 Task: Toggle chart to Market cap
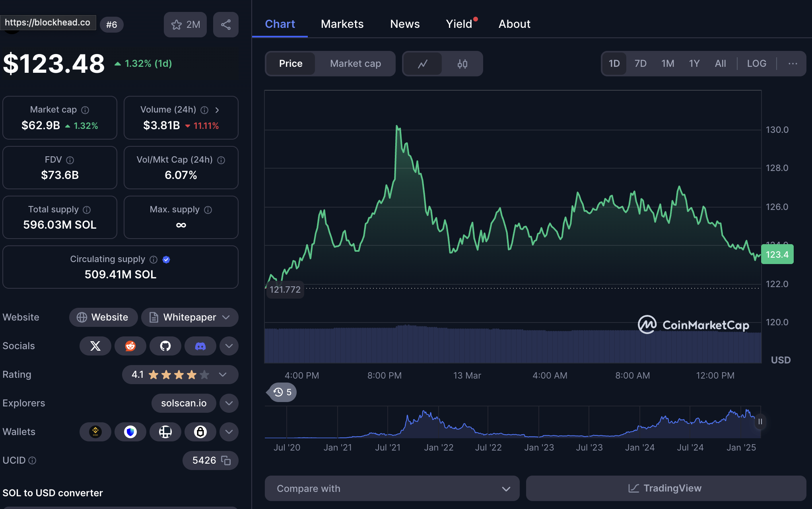355,64
